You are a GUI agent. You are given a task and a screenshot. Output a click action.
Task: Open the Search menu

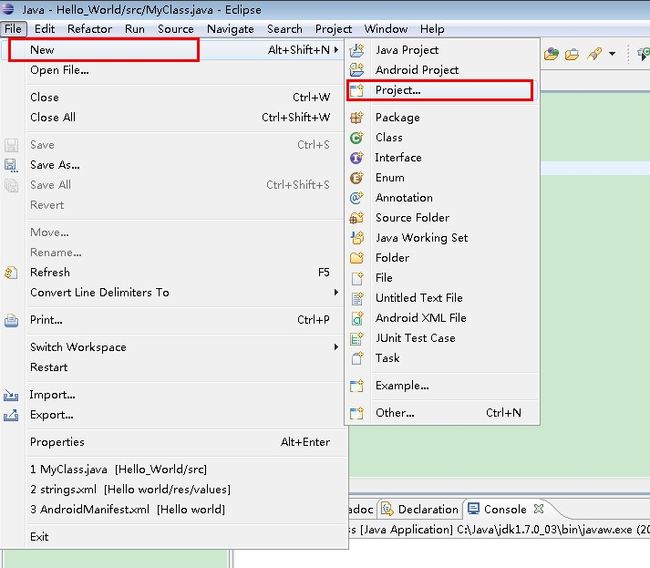[285, 29]
